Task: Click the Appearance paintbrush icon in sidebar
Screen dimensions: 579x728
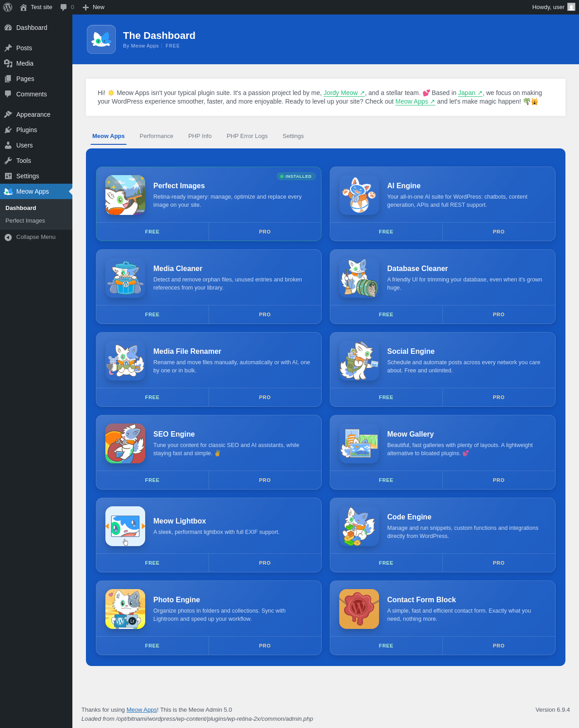Action: pyautogui.click(x=8, y=114)
